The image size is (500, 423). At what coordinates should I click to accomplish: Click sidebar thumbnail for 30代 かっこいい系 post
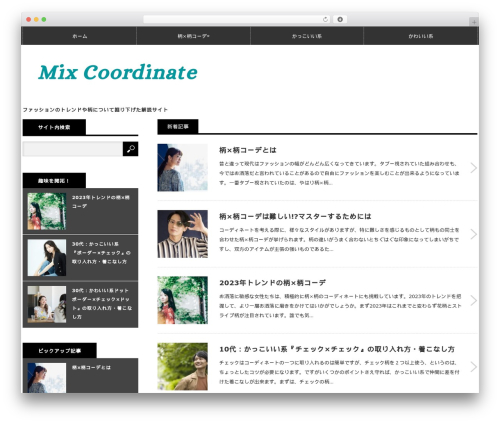(x=47, y=258)
